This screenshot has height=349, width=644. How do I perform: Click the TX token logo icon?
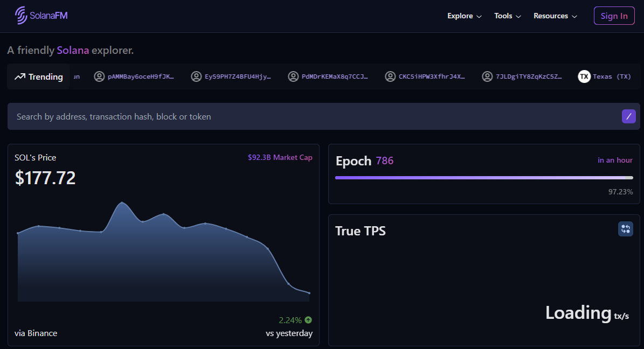coord(584,76)
